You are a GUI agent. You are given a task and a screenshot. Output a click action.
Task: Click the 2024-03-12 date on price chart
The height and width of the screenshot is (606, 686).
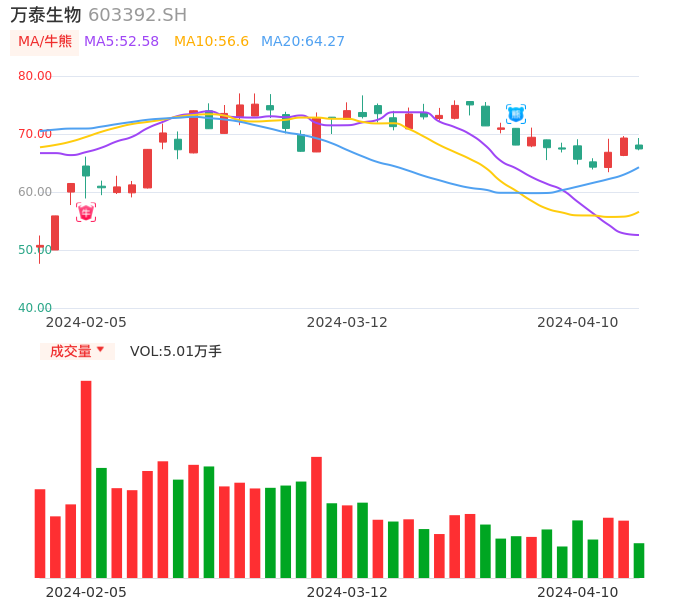tap(346, 322)
